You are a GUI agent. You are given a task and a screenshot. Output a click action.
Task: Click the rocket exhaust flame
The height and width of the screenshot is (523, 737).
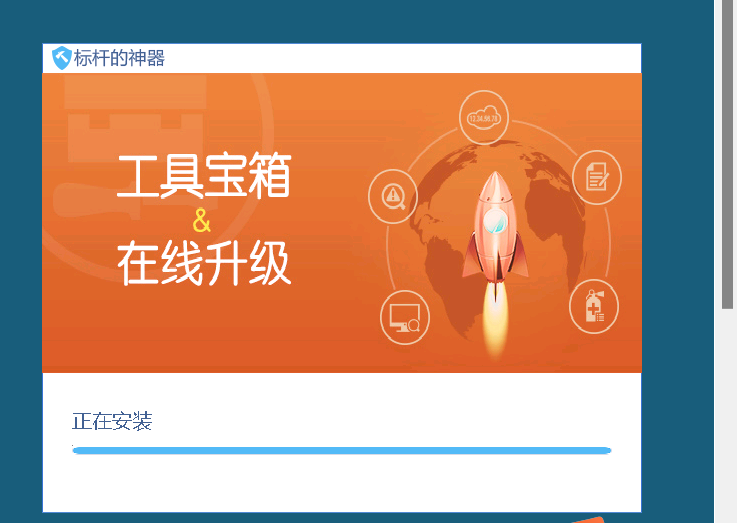pyautogui.click(x=495, y=320)
